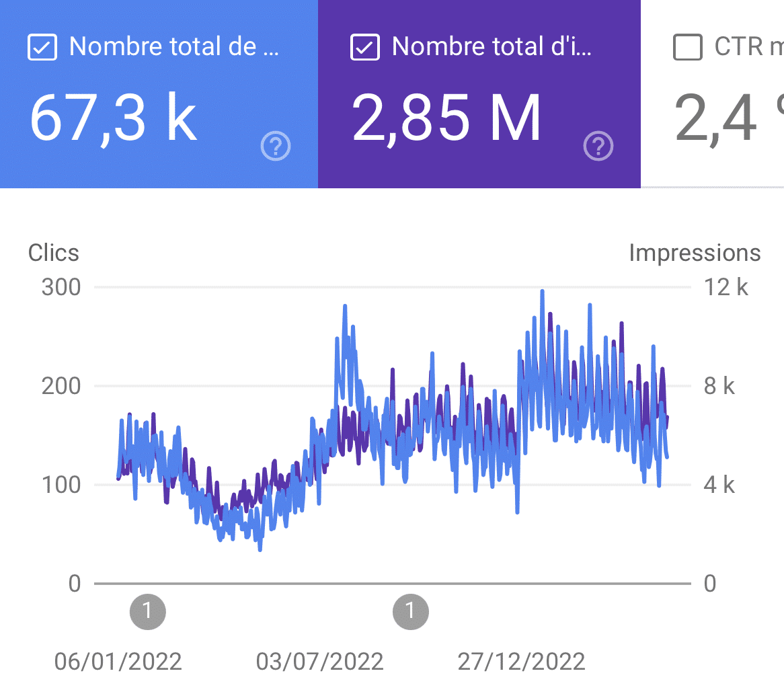The width and height of the screenshot is (784, 700).
Task: Click the 12 k impressions axis value
Action: pos(726,288)
